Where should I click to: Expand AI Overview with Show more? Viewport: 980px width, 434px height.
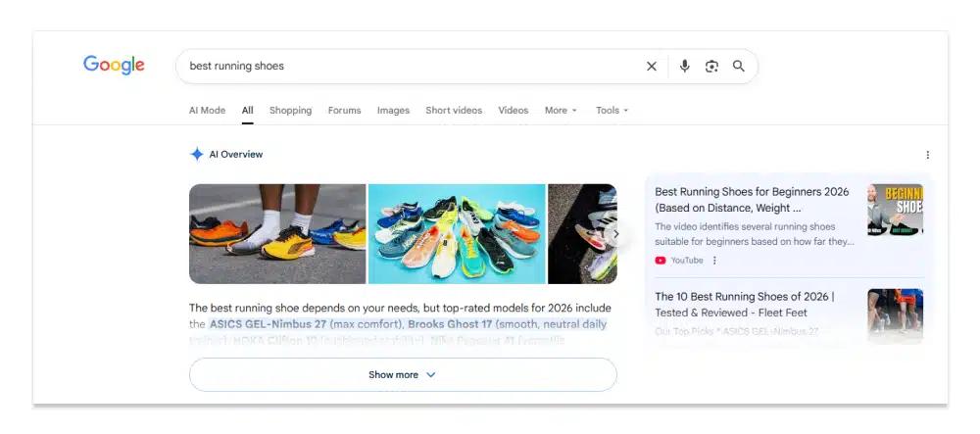tap(403, 374)
